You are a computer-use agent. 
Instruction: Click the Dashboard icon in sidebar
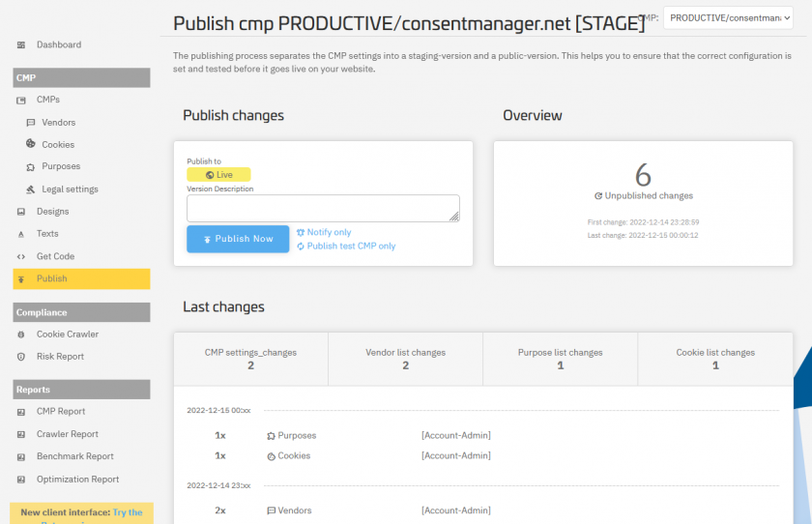(21, 45)
